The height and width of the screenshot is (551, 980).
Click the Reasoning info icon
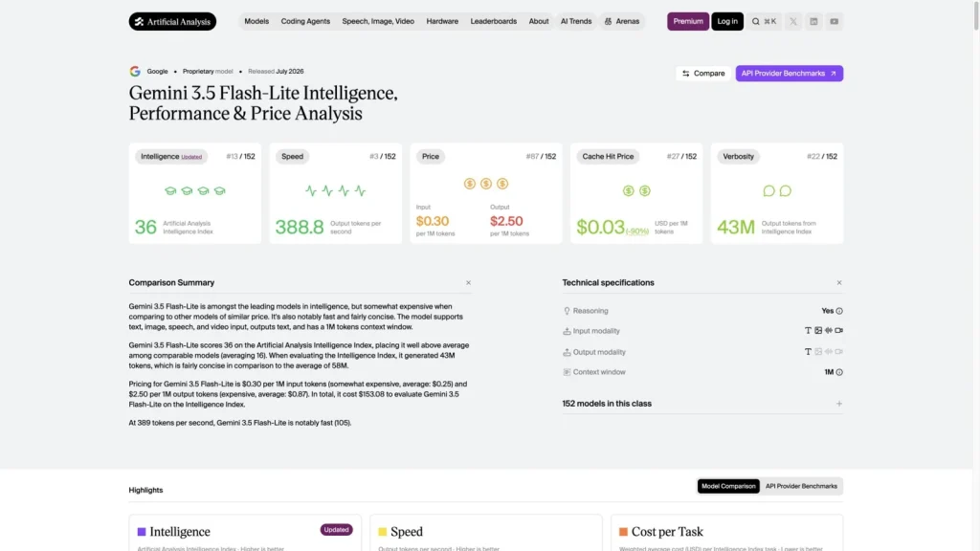839,311
